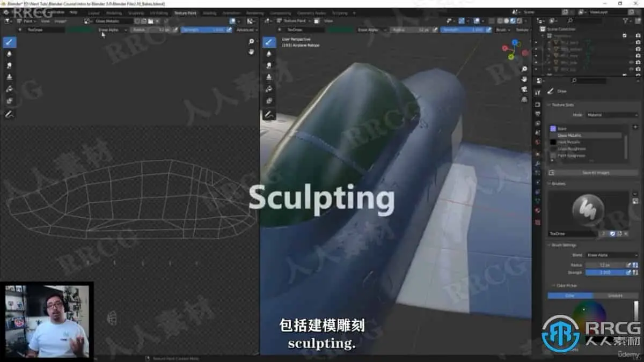This screenshot has width=644, height=362.
Task: Open the View menu in image editor
Action: click(x=45, y=21)
